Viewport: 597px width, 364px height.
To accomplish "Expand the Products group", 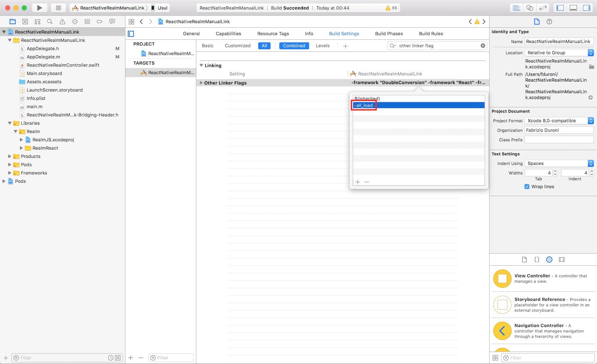I will [10, 156].
